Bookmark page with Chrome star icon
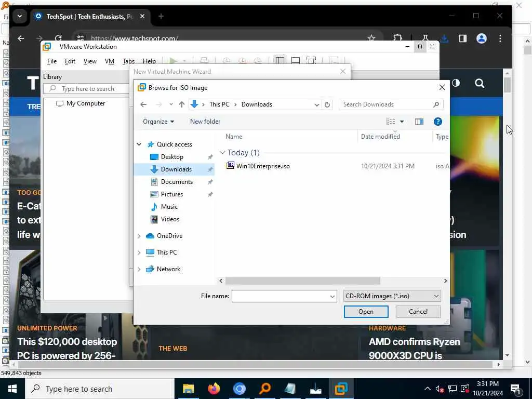Viewport: 532px width, 399px height. (371, 38)
